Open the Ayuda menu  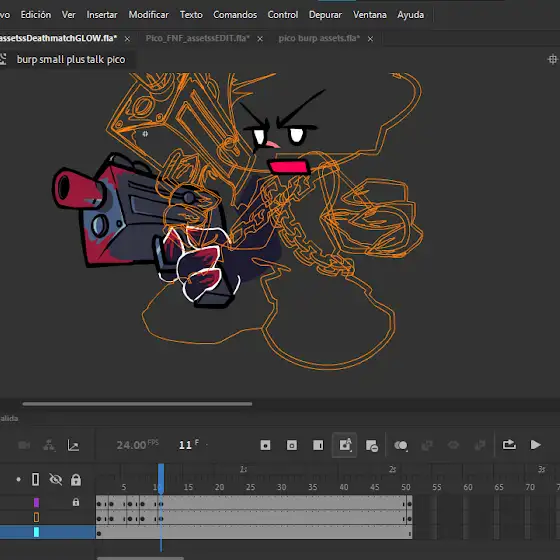pyautogui.click(x=411, y=15)
